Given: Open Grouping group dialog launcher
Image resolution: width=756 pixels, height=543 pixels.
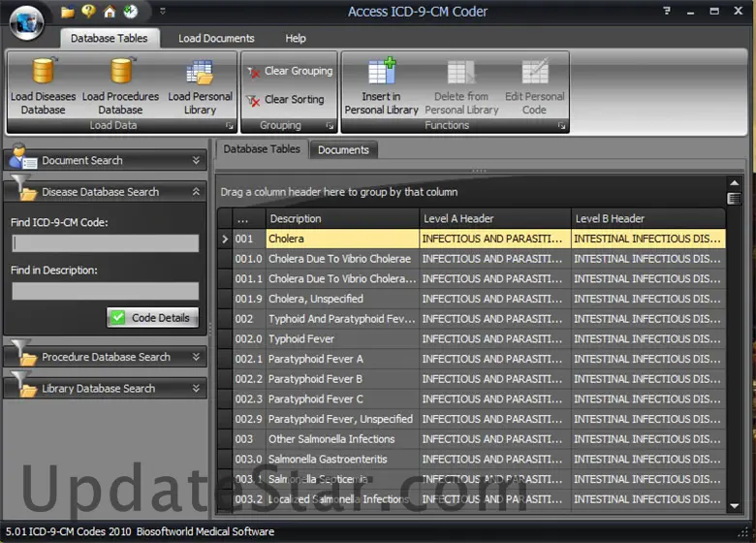Looking at the screenshot, I should tap(330, 126).
